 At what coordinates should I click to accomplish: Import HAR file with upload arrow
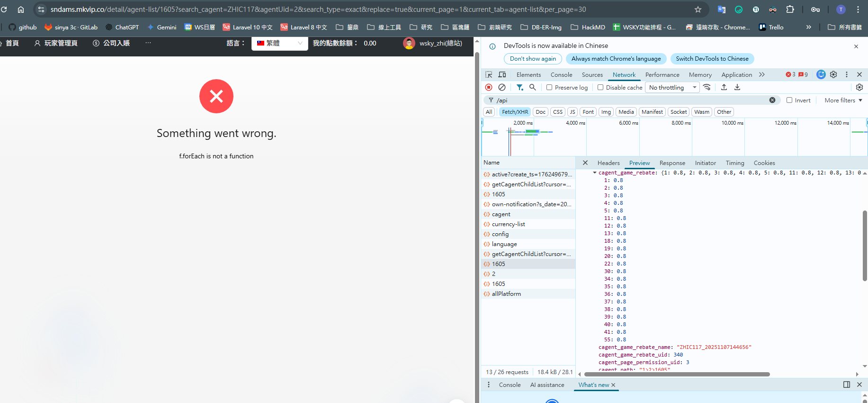[724, 87]
